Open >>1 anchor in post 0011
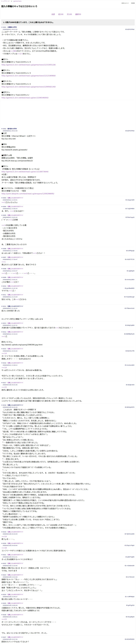 pyautogui.click(x=17, y=299)
